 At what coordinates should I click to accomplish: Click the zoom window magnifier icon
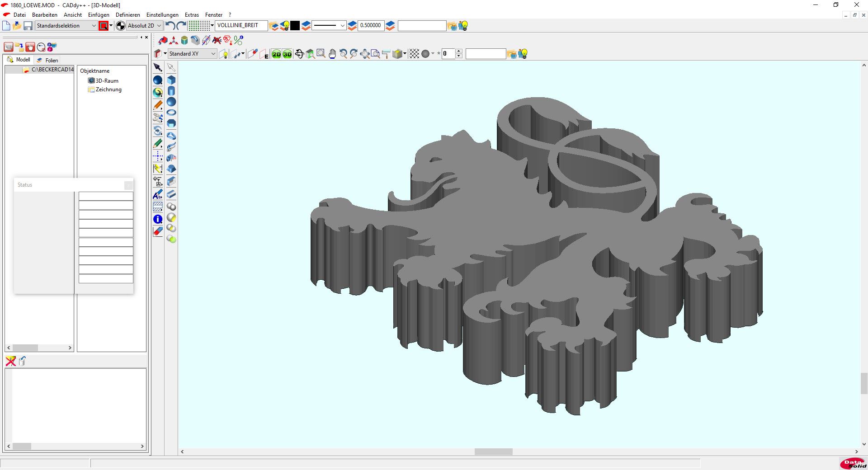pyautogui.click(x=321, y=54)
